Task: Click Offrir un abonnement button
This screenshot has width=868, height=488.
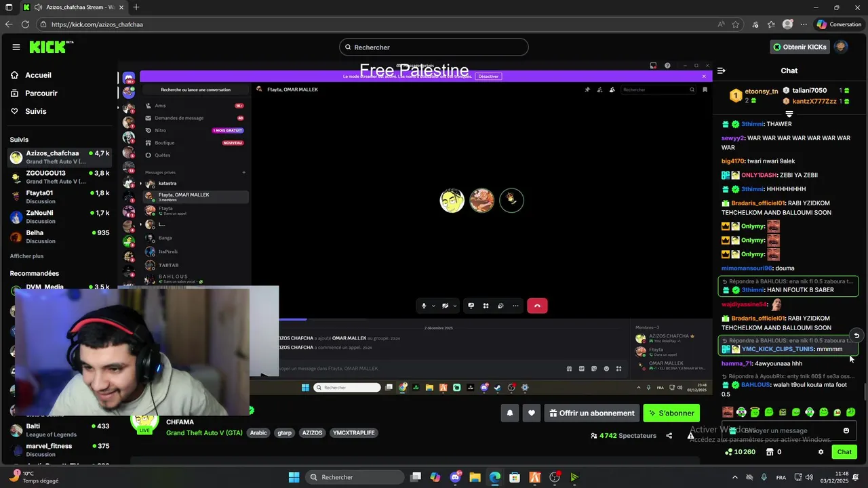Action: point(592,413)
